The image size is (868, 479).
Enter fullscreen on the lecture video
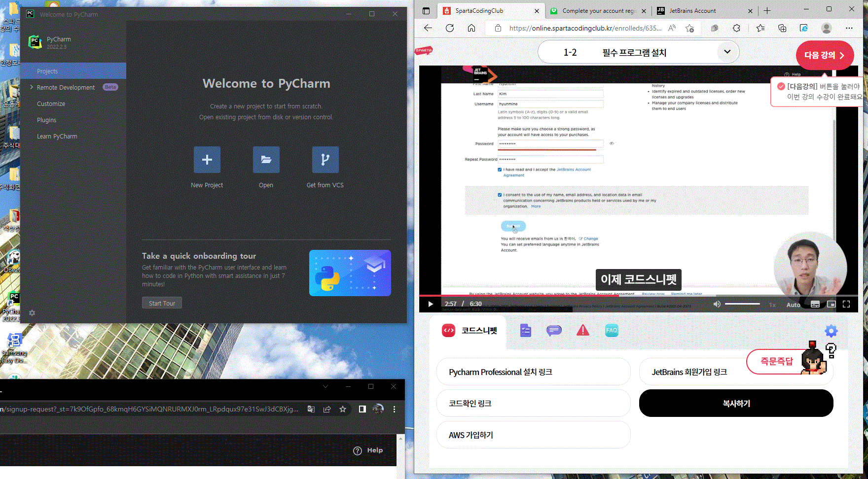pyautogui.click(x=846, y=304)
